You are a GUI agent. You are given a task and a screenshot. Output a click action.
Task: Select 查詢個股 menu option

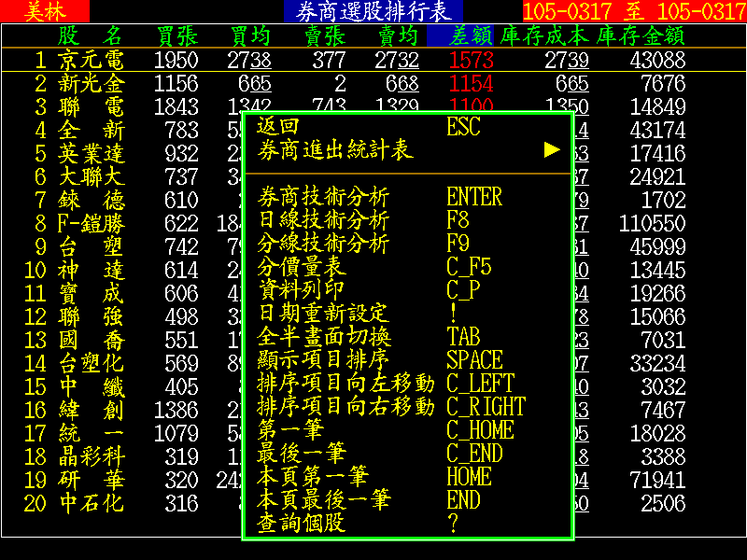301,524
